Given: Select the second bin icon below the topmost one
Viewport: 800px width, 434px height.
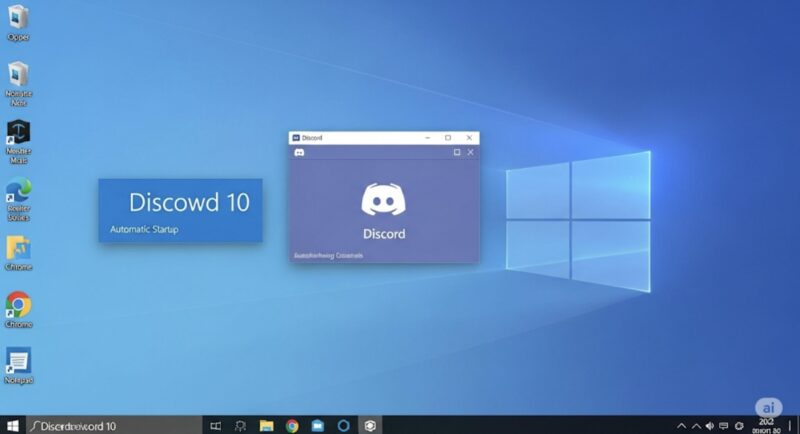Looking at the screenshot, I should (18, 74).
